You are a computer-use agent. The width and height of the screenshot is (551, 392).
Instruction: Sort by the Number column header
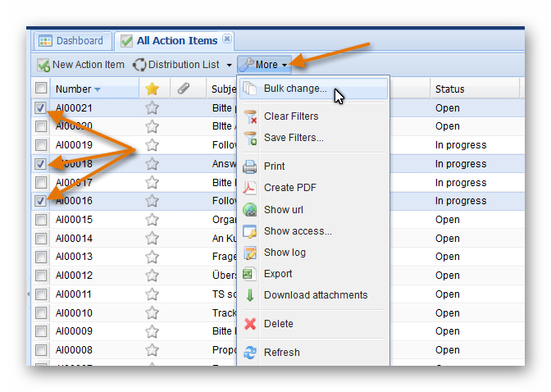[78, 89]
